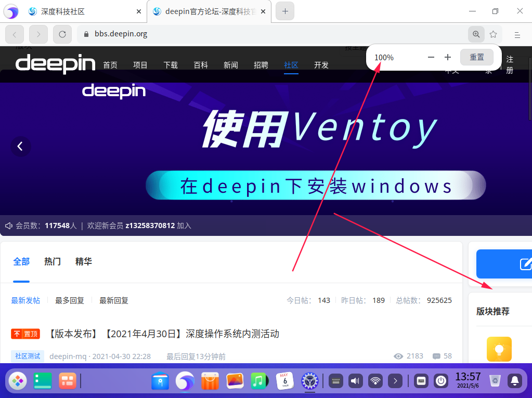Click the 社区测试 category tag
Screen dimensions: 532x398
[x=28, y=356]
